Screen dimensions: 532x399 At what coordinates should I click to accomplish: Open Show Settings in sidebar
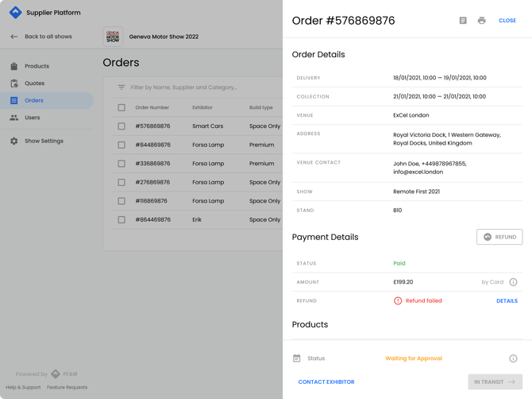click(x=44, y=141)
